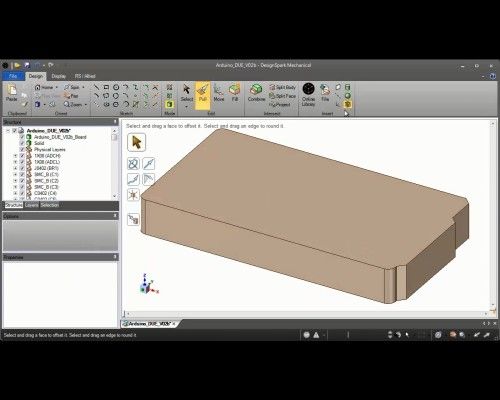Open the Home view dropdown arrow
The image size is (500, 400).
coord(57,87)
